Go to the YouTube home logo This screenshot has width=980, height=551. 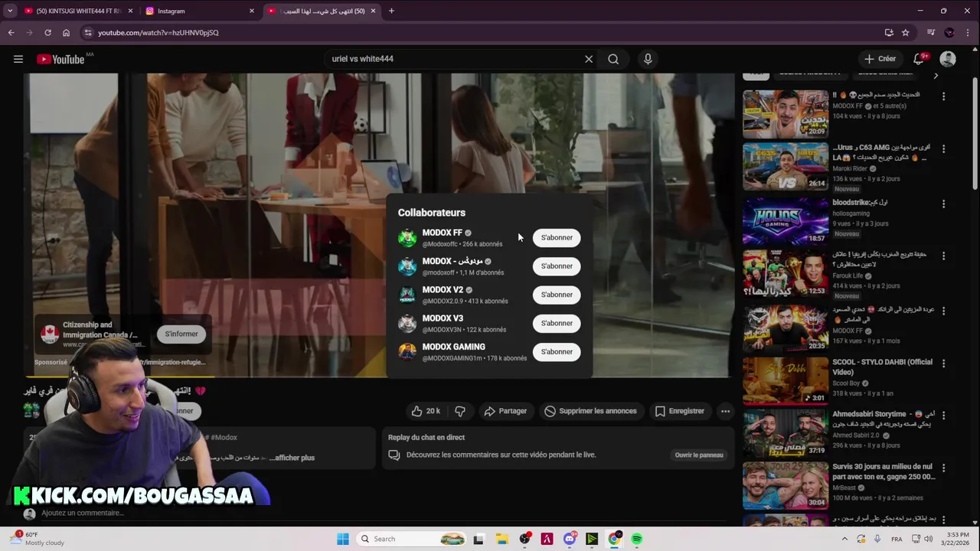[x=60, y=59]
